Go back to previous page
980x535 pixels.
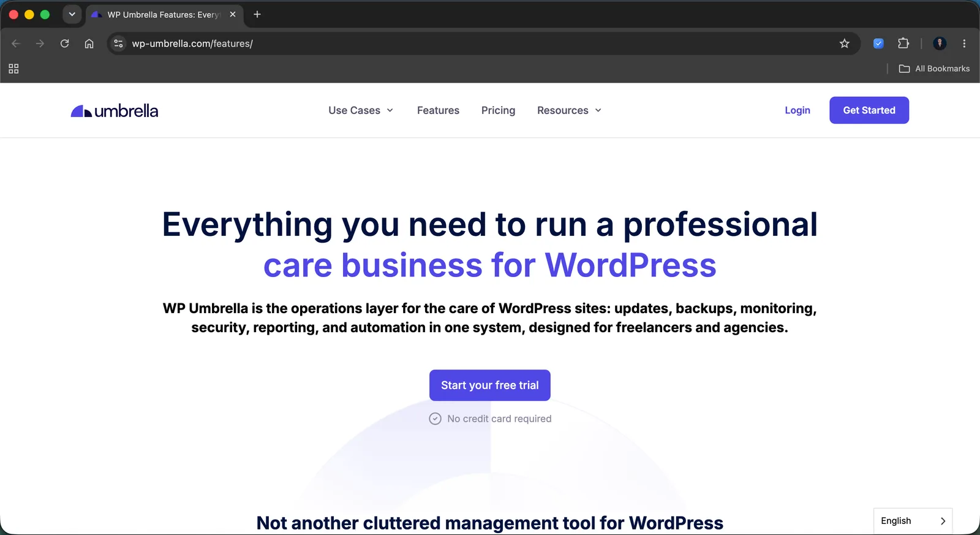click(16, 44)
